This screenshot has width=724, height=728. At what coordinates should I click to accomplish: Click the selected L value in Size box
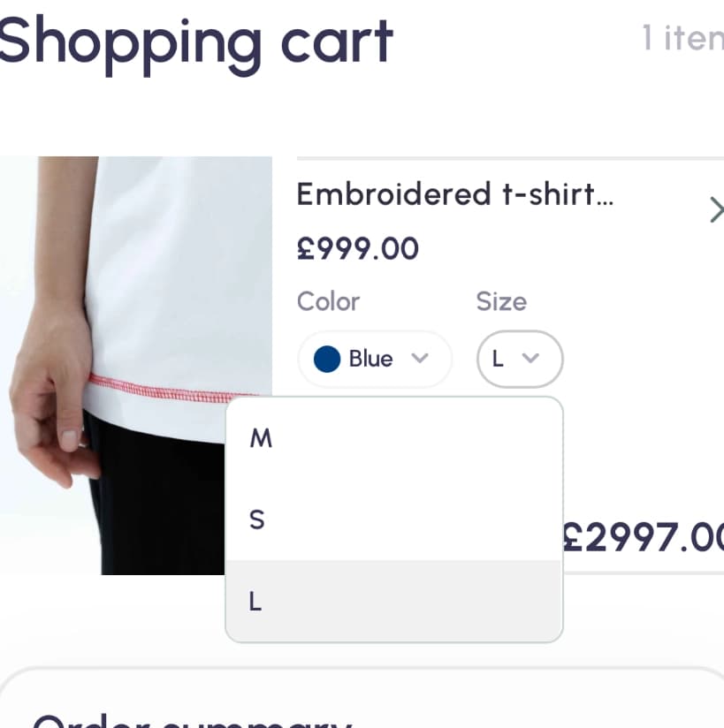tap(498, 359)
